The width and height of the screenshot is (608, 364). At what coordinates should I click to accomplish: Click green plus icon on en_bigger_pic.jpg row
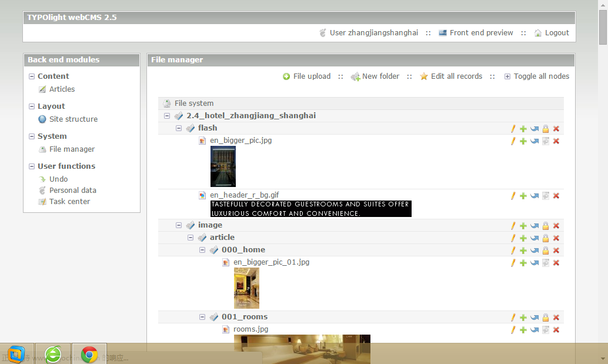(x=523, y=141)
